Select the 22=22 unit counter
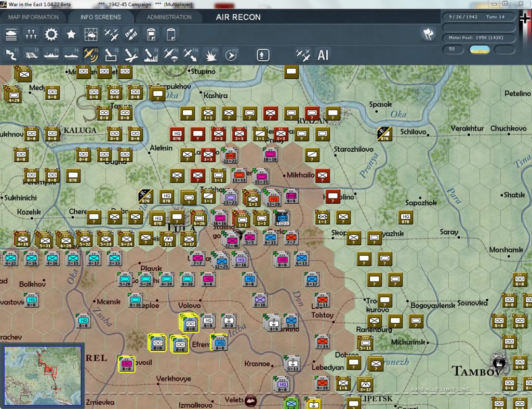 pos(230,156)
